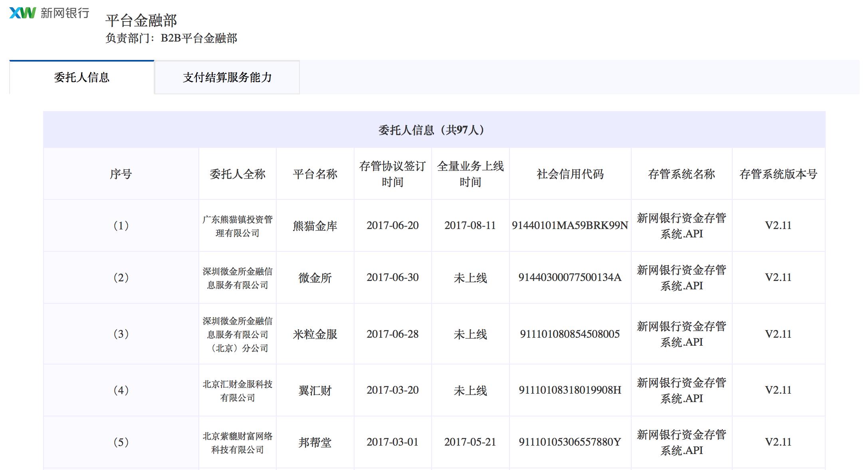Click launch date 2017-05-21

[x=470, y=442]
